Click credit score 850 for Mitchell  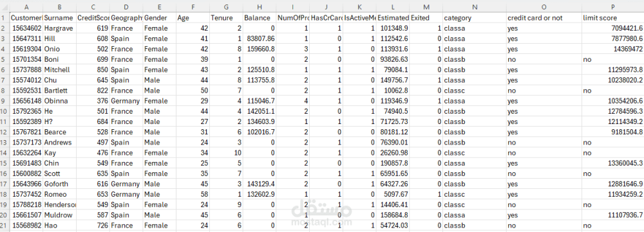(x=93, y=69)
